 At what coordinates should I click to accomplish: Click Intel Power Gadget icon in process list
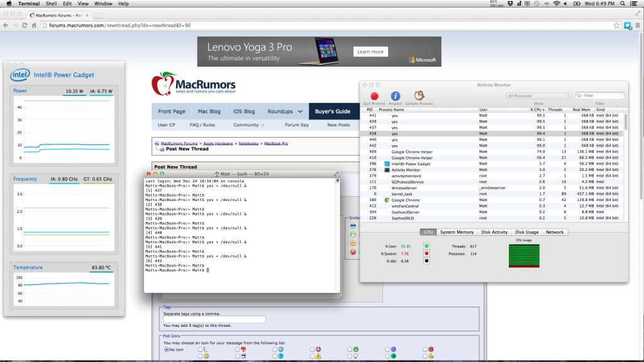(387, 164)
